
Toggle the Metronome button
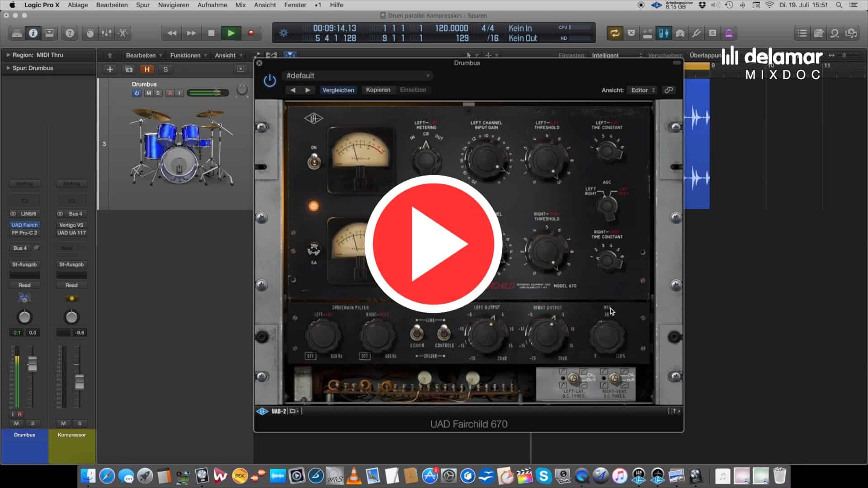point(729,33)
